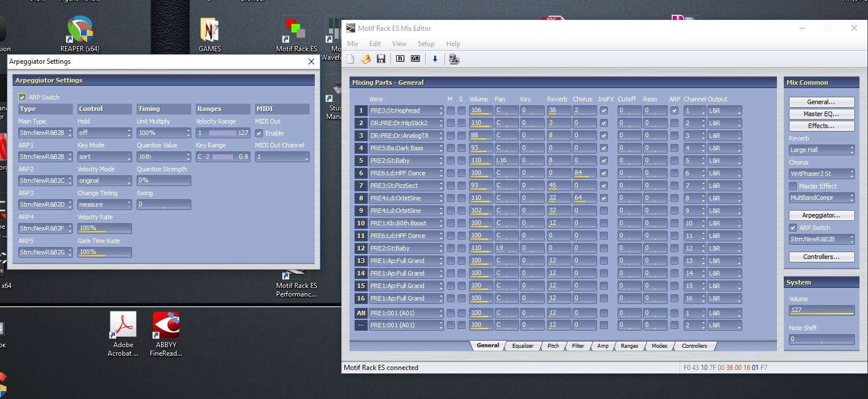Open the Main Type dropdown
Viewport: 868px width, 399px height.
tap(46, 133)
